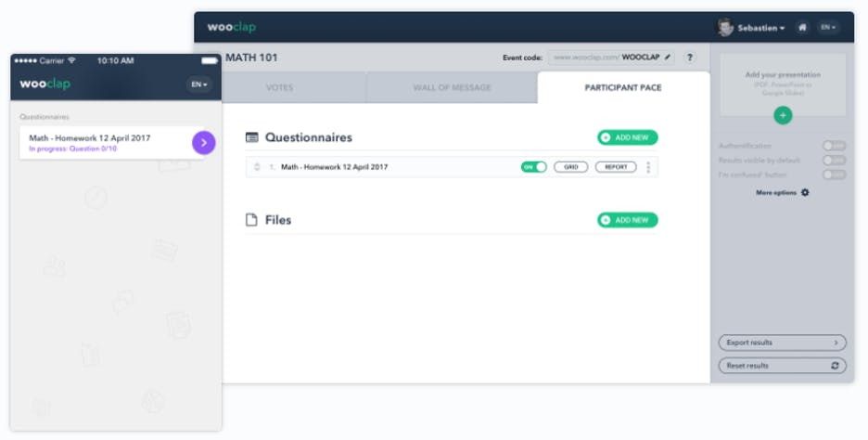
Task: Click Export results button
Action: click(782, 343)
